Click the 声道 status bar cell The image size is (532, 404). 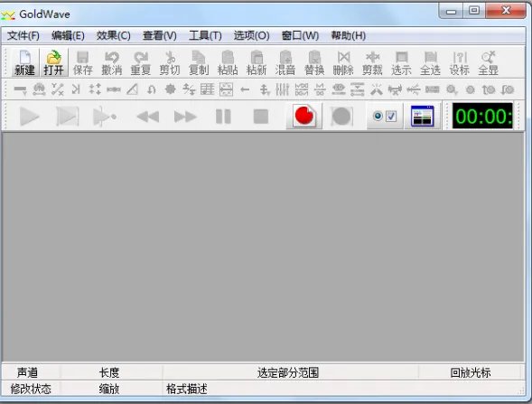(x=31, y=372)
